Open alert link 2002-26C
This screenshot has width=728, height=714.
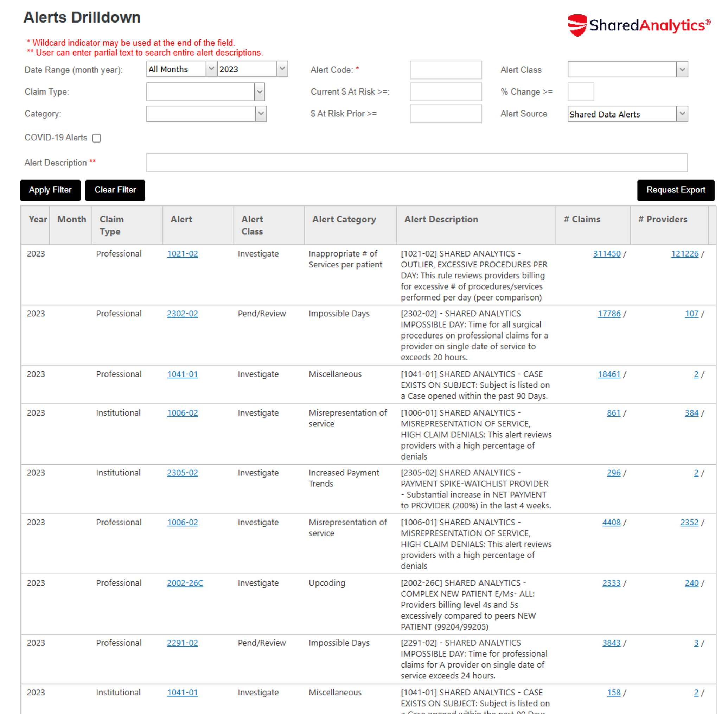185,583
